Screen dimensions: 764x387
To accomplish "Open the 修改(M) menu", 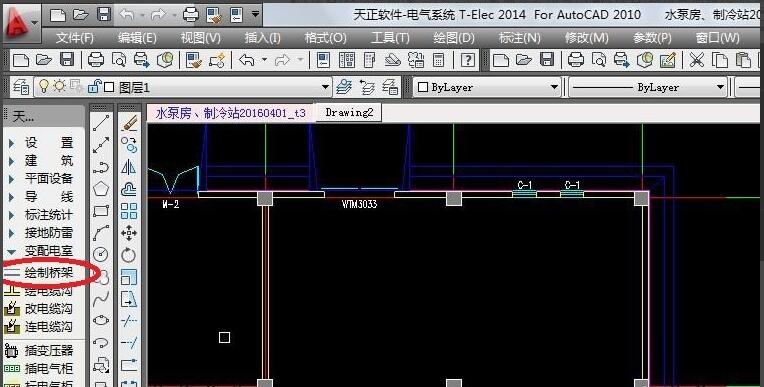I will point(586,38).
